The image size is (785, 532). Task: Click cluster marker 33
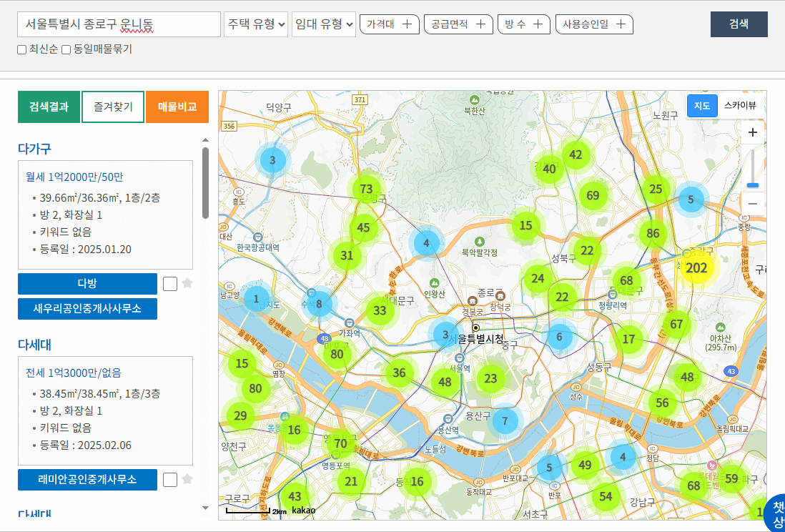(380, 310)
